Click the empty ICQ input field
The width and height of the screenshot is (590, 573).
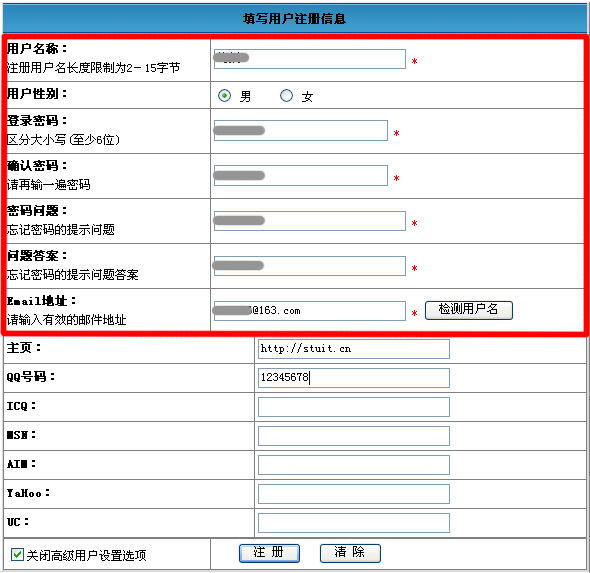(354, 407)
